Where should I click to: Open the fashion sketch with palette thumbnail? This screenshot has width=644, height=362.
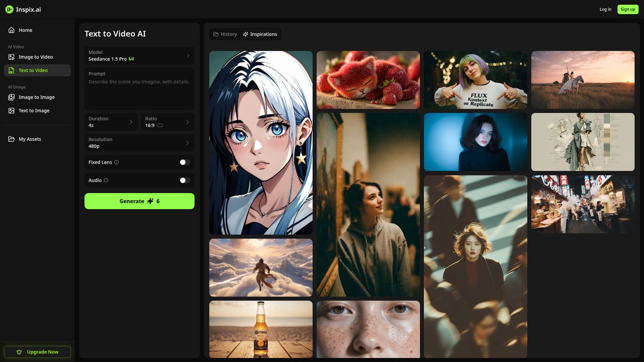coord(583,142)
